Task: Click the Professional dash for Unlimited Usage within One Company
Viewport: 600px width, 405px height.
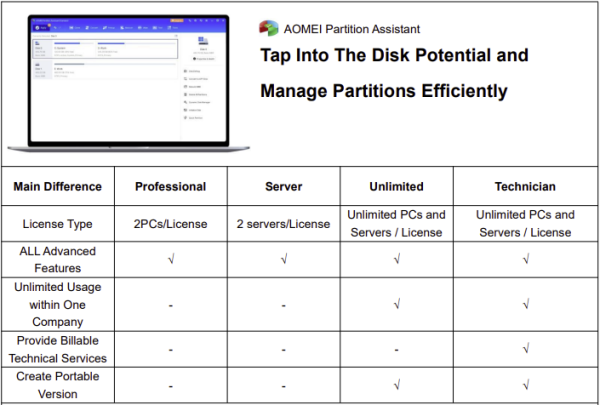Action: point(171,305)
